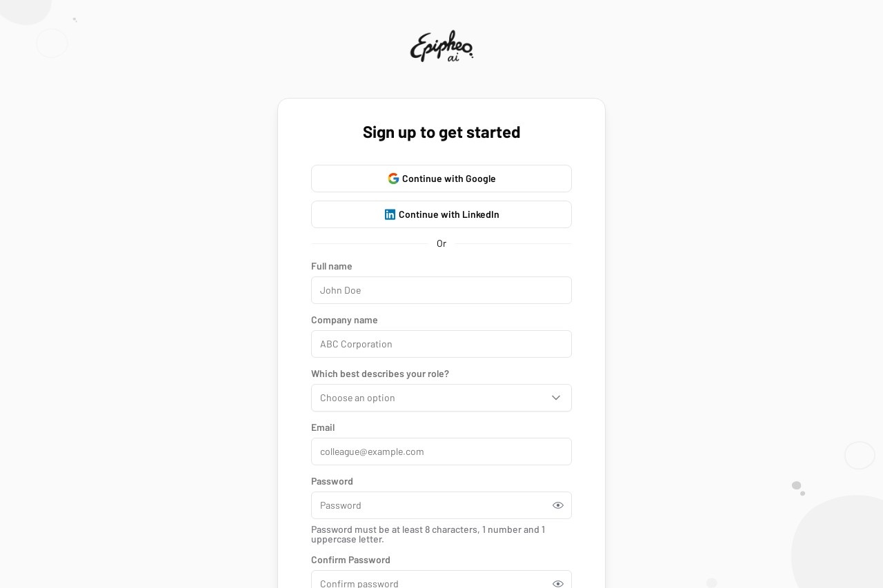Click into the Company name field

[x=441, y=344]
